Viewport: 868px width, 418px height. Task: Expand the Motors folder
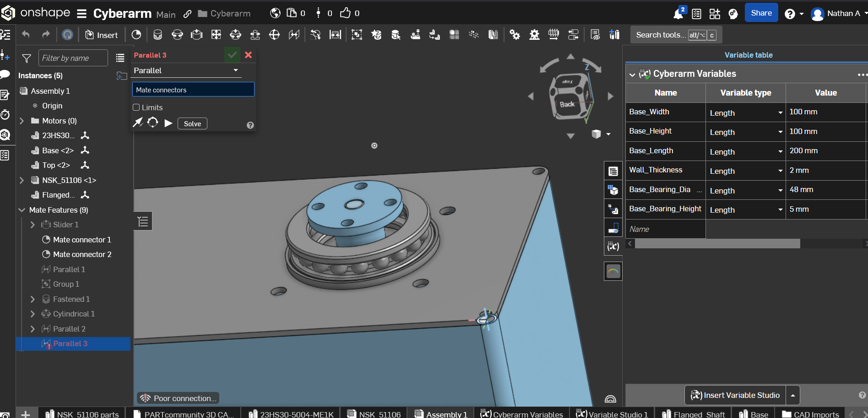(x=22, y=121)
